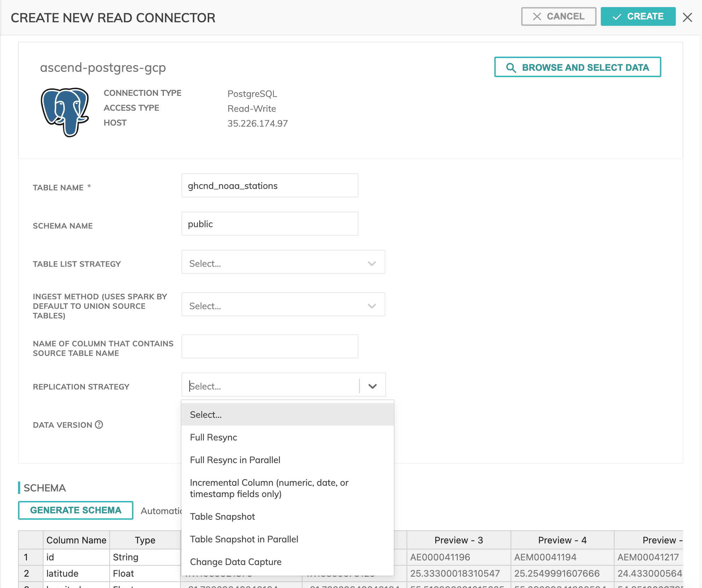This screenshot has height=588, width=702.
Task: Focus the Schema Name input field
Action: pos(270,224)
